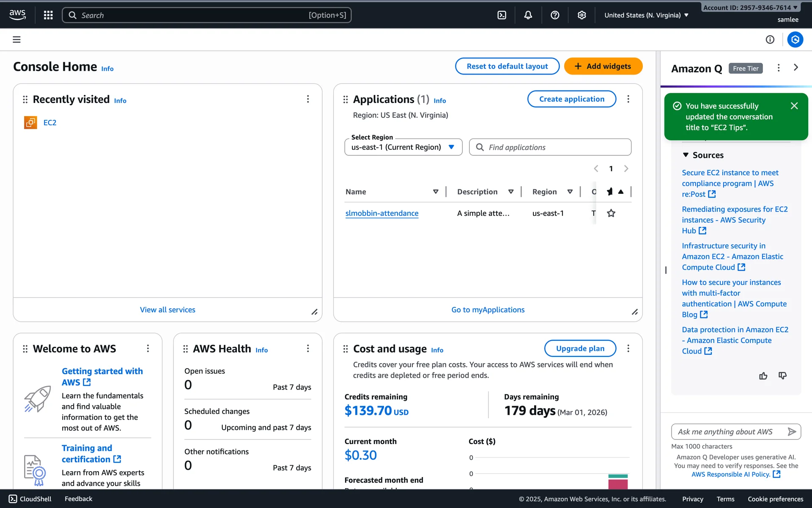Give thumbs up to Amazon Q response
Image resolution: width=812 pixels, height=508 pixels.
(763, 376)
